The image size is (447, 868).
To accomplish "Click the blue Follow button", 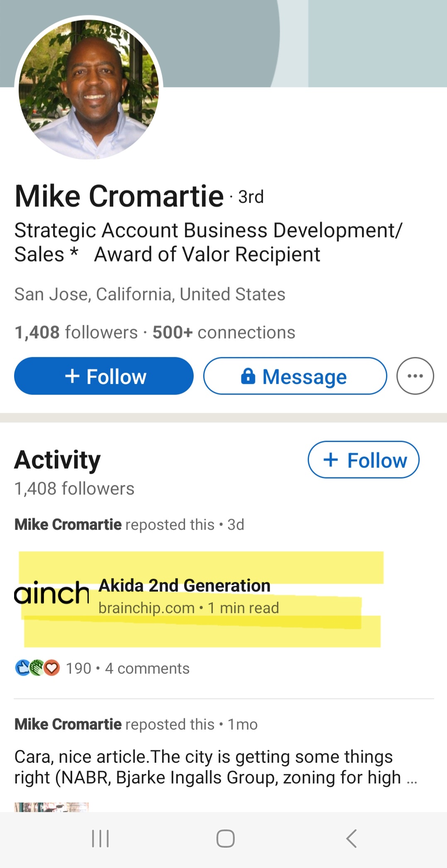I will point(104,376).
